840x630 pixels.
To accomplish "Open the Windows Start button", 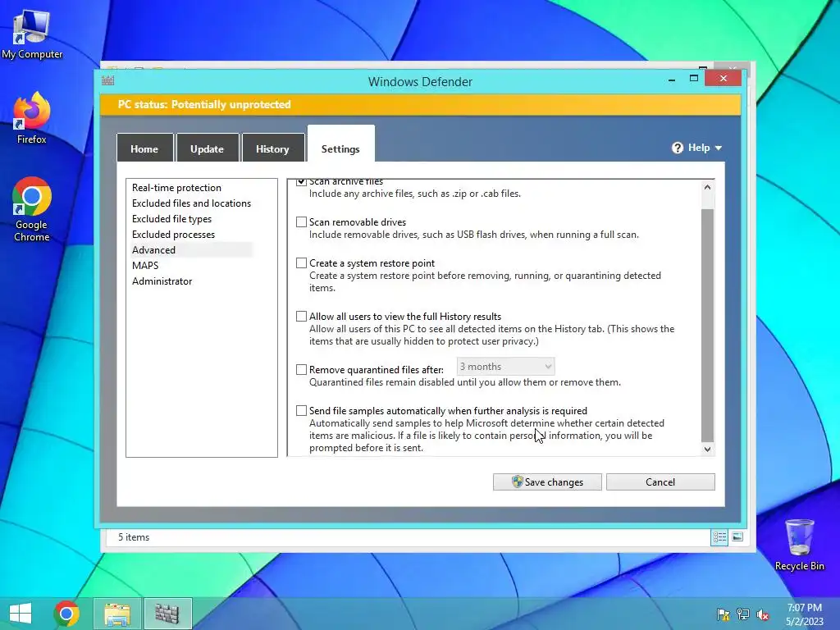I will point(21,614).
